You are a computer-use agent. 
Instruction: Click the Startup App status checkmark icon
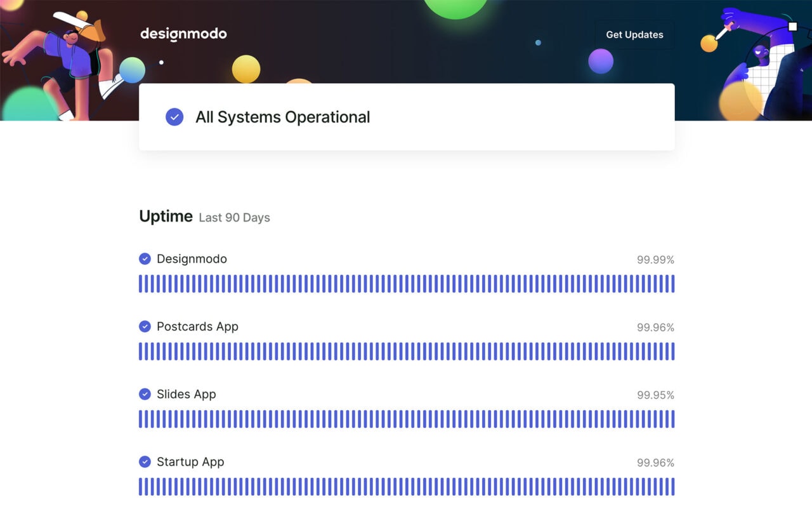145,462
